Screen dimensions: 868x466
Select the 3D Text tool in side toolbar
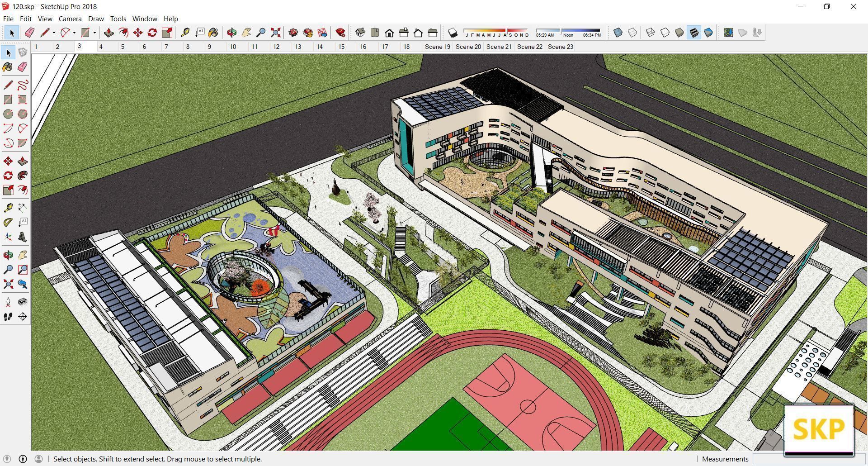pos(23,237)
